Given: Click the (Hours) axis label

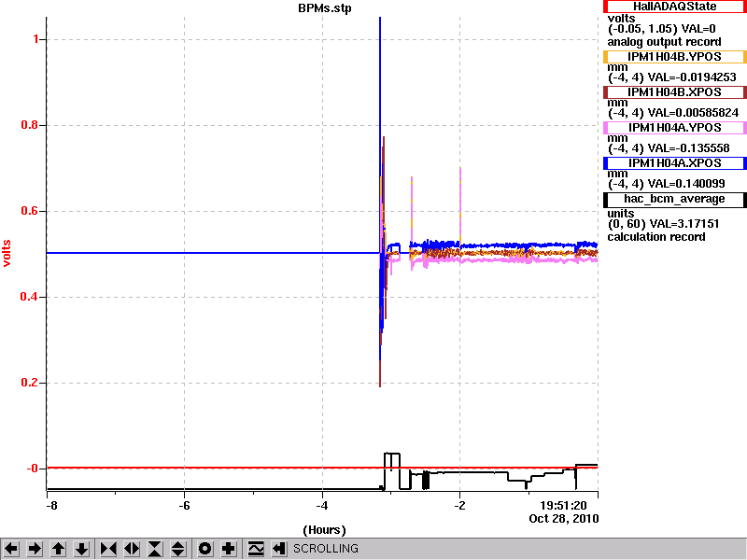Looking at the screenshot, I should pyautogui.click(x=324, y=530).
